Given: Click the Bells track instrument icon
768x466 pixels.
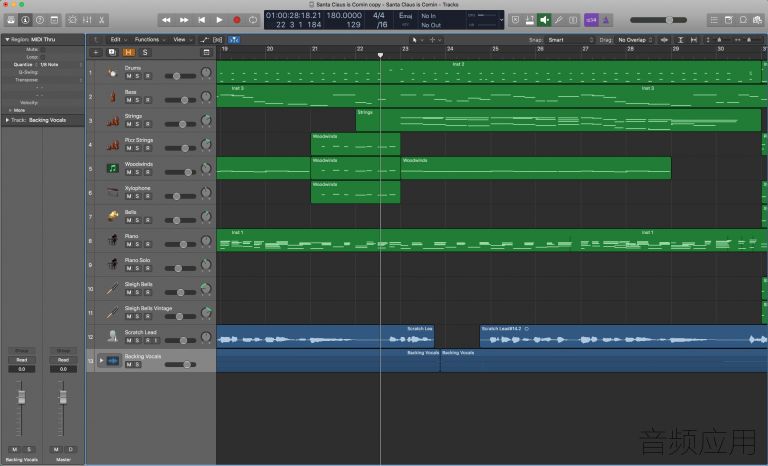Looking at the screenshot, I should coord(113,216).
